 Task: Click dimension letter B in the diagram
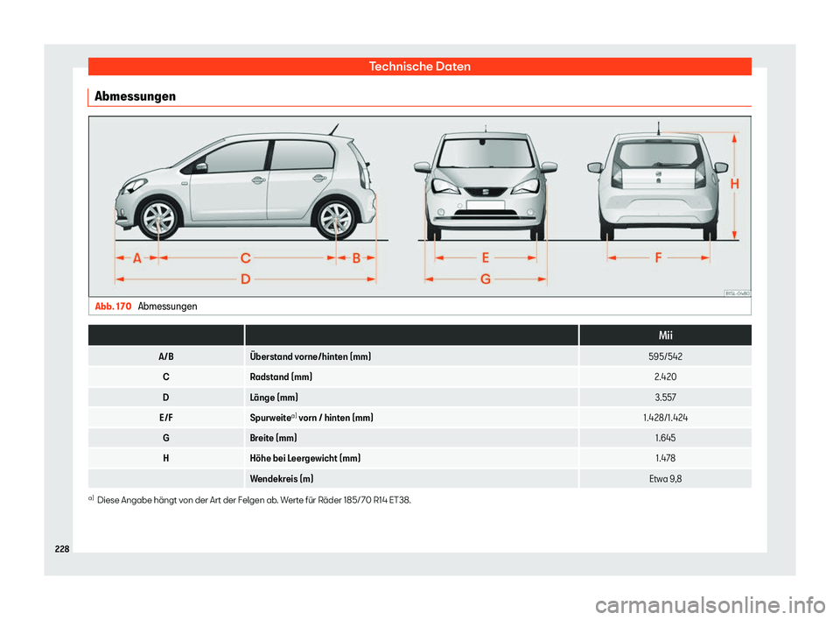tap(356, 258)
